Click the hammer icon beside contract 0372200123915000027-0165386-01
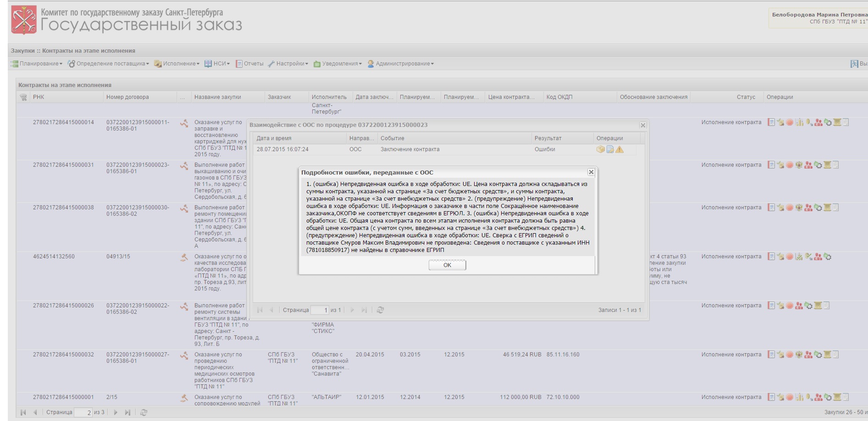The image size is (868, 421). [184, 355]
